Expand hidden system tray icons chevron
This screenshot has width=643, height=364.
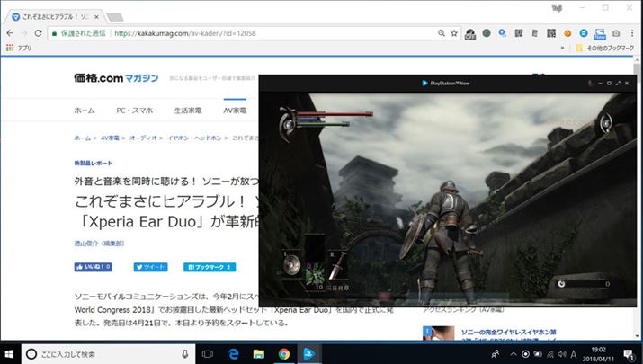pyautogui.click(x=512, y=353)
